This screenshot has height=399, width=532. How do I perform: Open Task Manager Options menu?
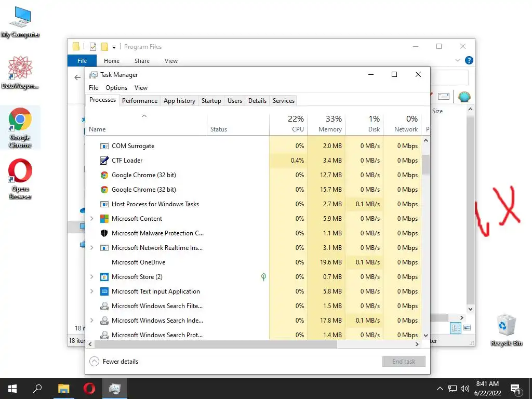click(x=116, y=88)
